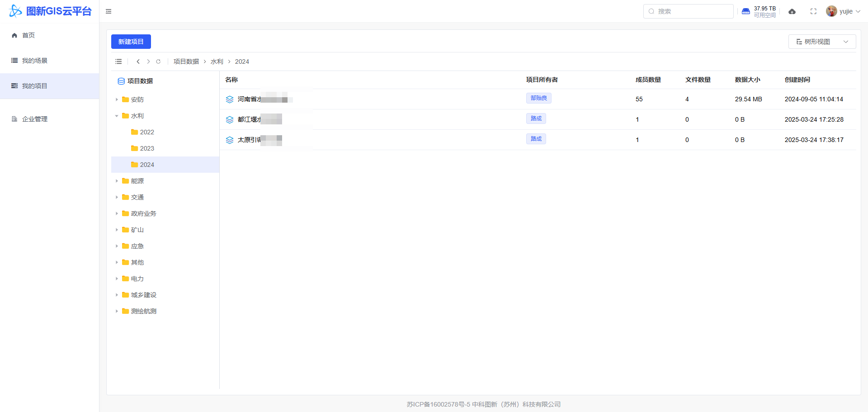
Task: Toggle fullscreen mode icon
Action: [813, 11]
